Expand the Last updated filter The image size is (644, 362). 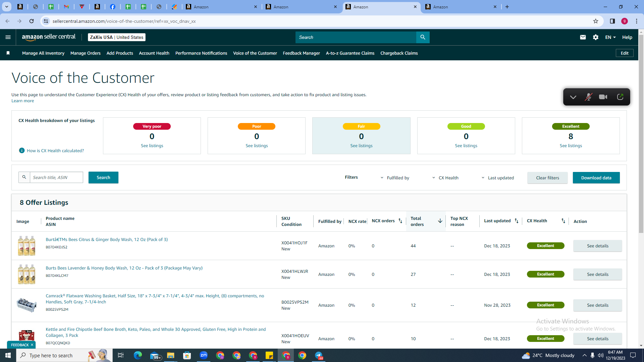[497, 178]
